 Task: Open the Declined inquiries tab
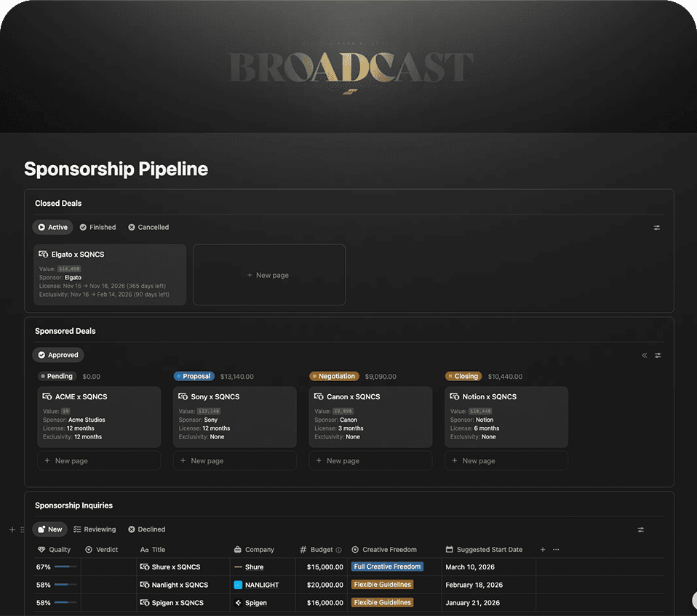tap(147, 529)
